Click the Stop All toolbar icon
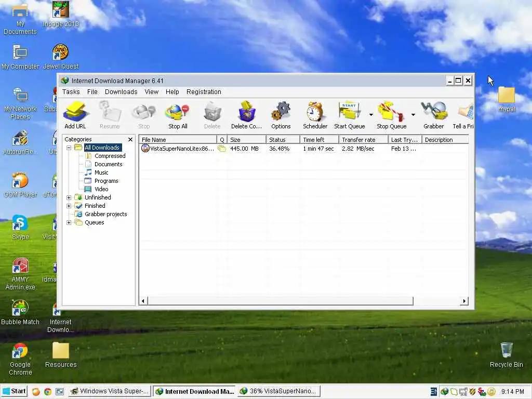Screen dimensions: 532x399 [x=178, y=115]
